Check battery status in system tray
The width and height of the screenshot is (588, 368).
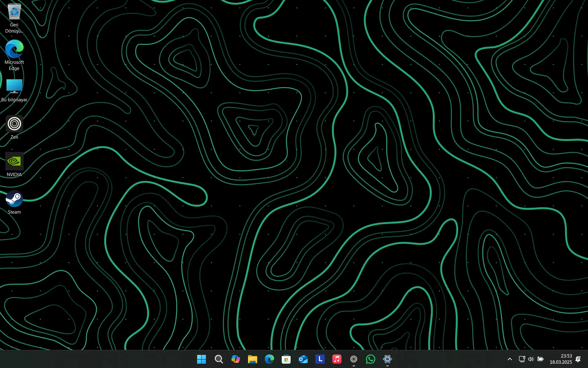[540, 359]
